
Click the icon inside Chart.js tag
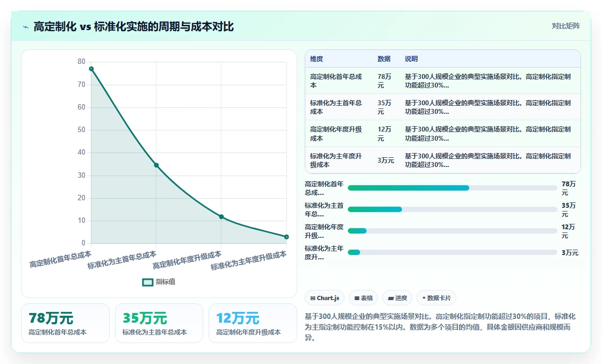tap(312, 298)
